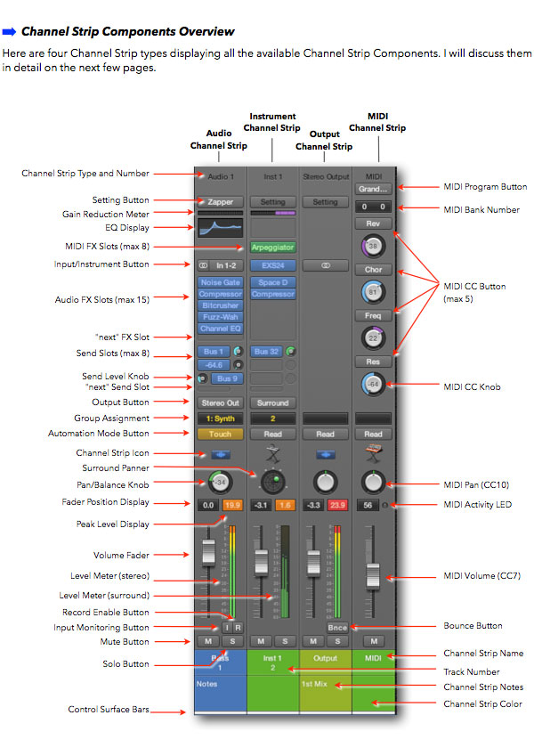This screenshot has height=756, width=534.
Task: Click the Surround Panner on Inst 1
Action: tap(272, 482)
